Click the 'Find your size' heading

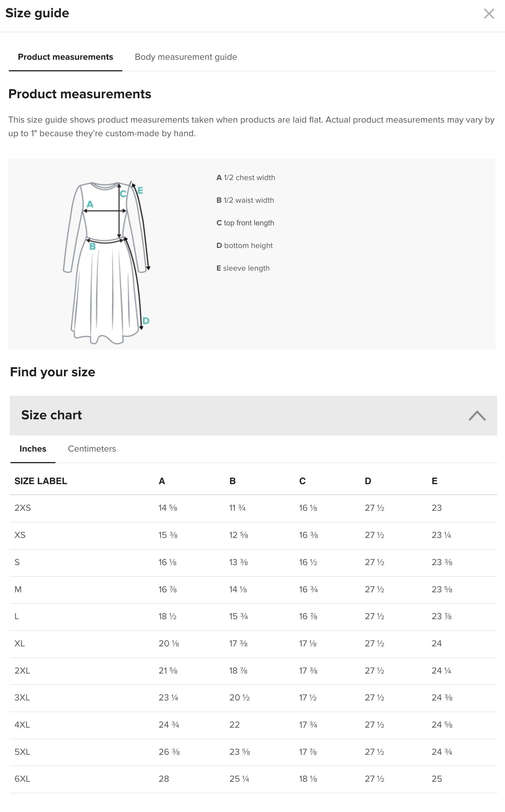[x=52, y=372]
